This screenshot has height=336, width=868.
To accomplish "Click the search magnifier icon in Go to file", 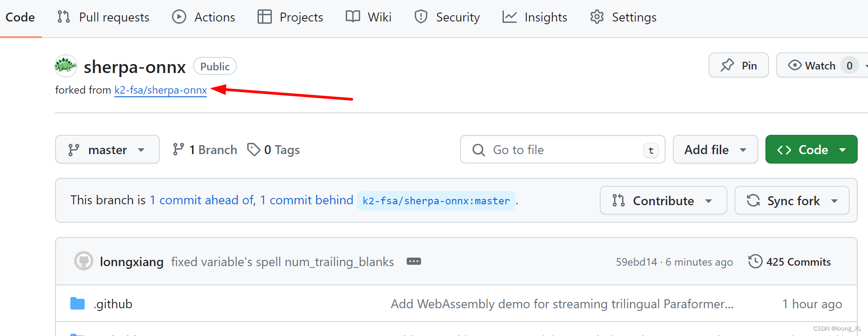I will point(479,150).
